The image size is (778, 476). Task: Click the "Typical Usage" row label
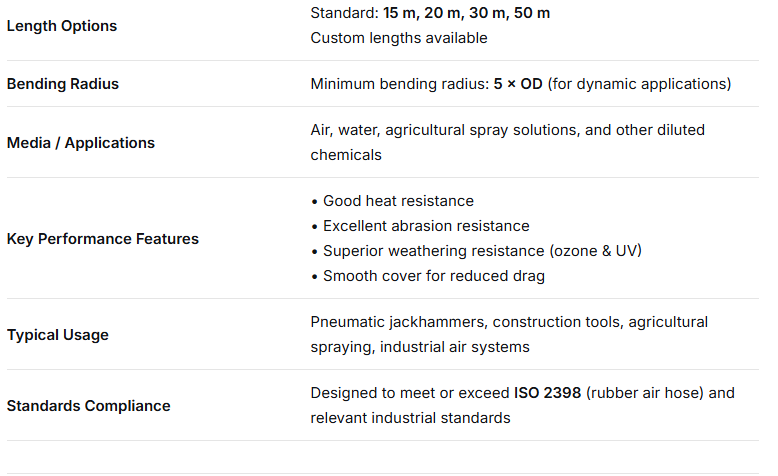coord(57,335)
